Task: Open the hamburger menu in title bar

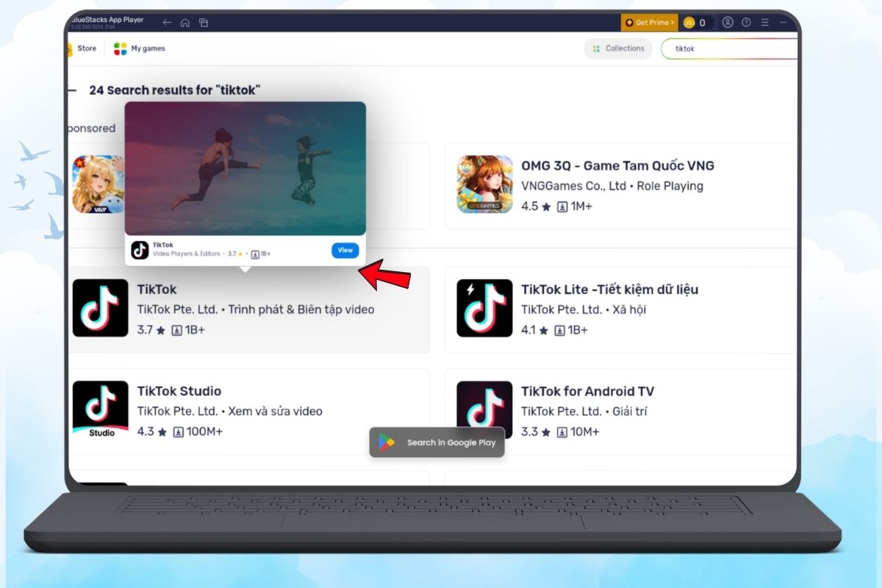Action: coord(766,23)
